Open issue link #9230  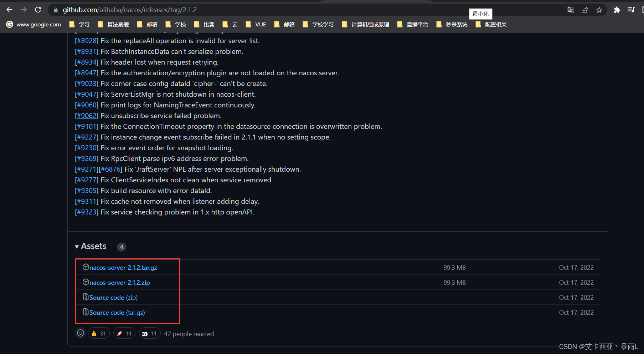[87, 148]
